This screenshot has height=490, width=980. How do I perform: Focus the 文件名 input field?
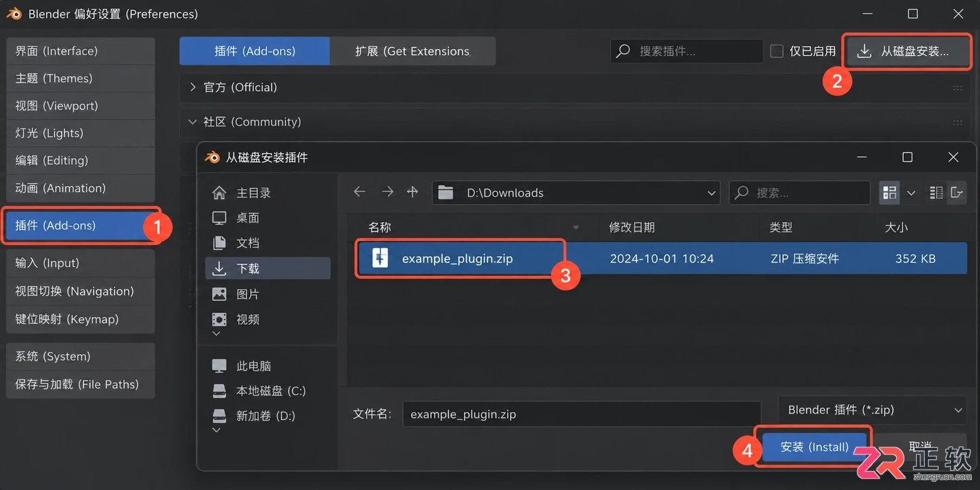(581, 414)
